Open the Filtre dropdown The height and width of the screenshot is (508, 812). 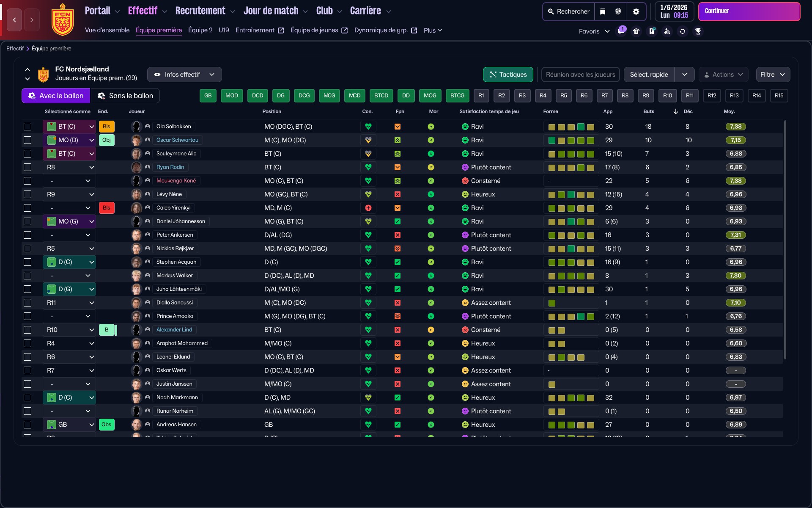click(772, 75)
